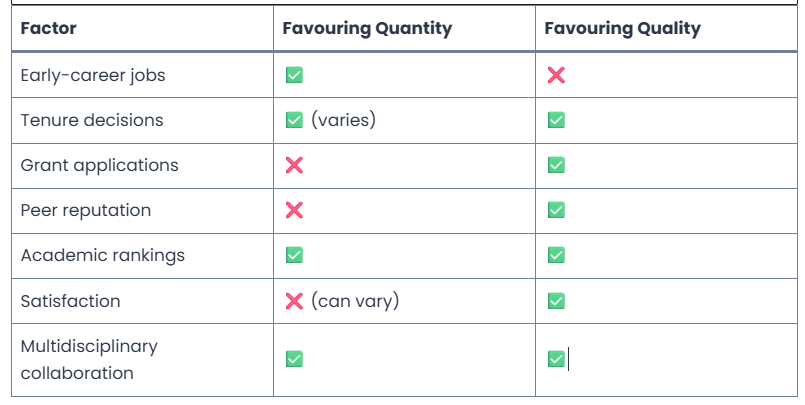Screen dimensions: 805x405
Task: Click the red cross in Satisfaction row
Action: (294, 300)
